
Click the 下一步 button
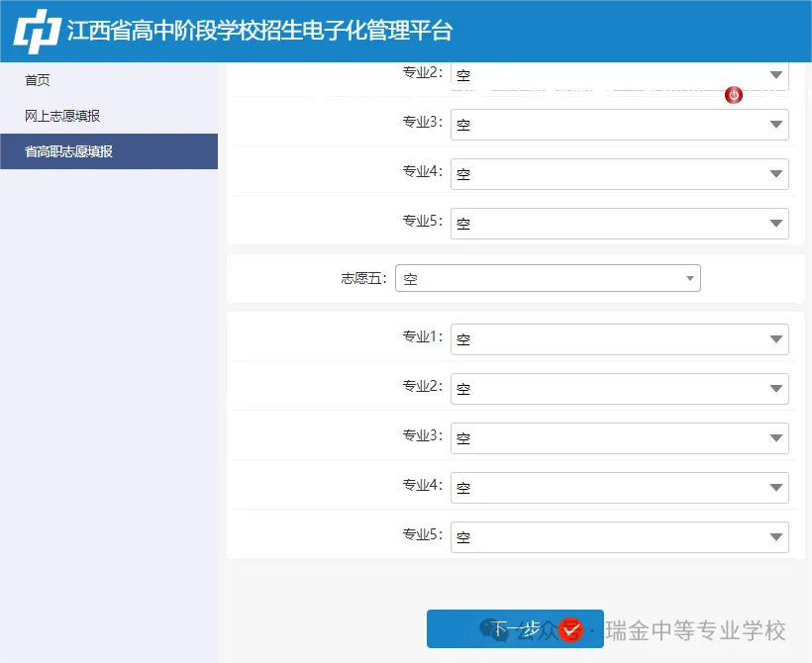[x=515, y=628]
